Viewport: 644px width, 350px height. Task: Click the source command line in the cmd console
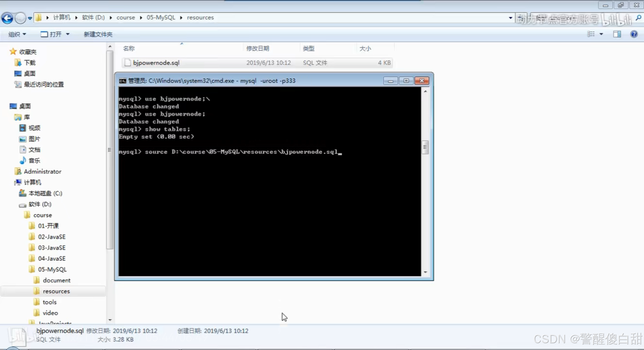[230, 152]
